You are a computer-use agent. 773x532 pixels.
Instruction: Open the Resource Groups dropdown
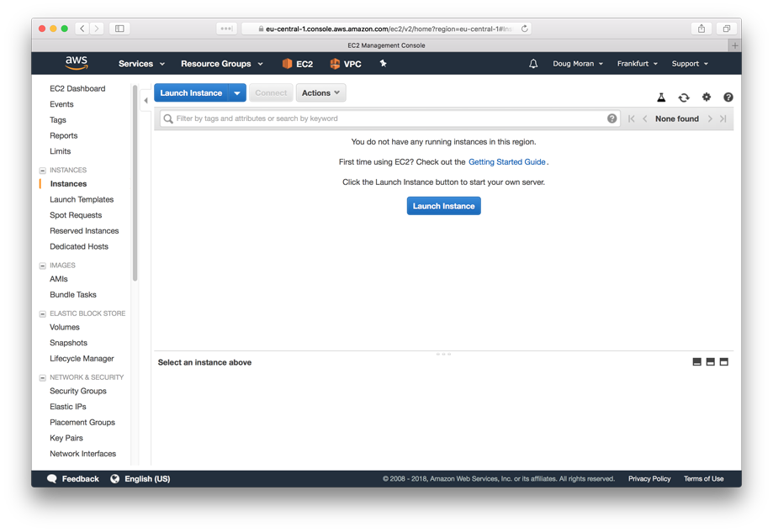[222, 64]
